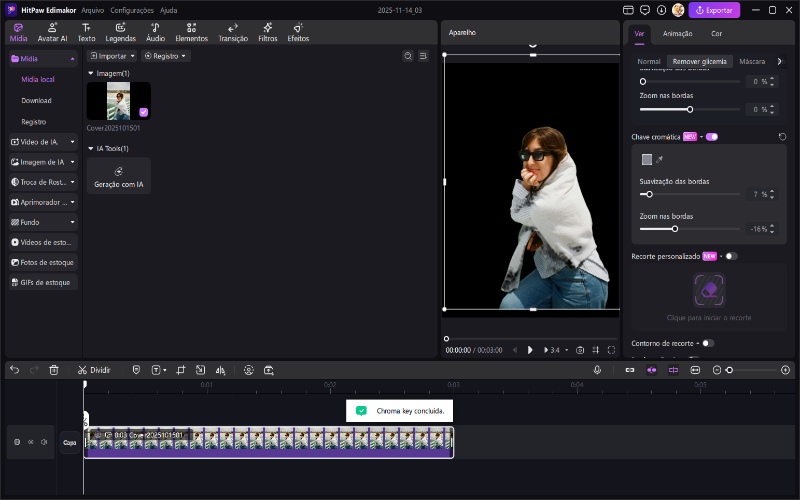Click the layout icon in title bar
800x500 pixels.
628,10
